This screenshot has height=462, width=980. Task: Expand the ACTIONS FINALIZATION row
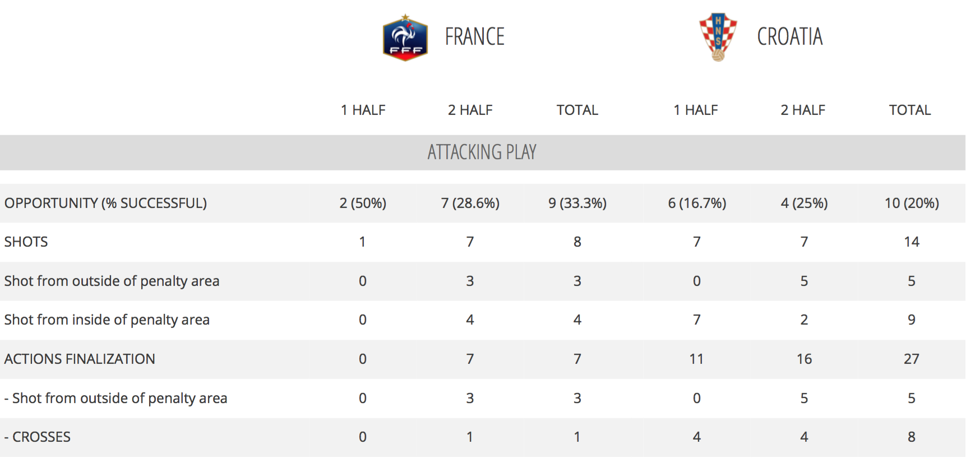[x=80, y=359]
